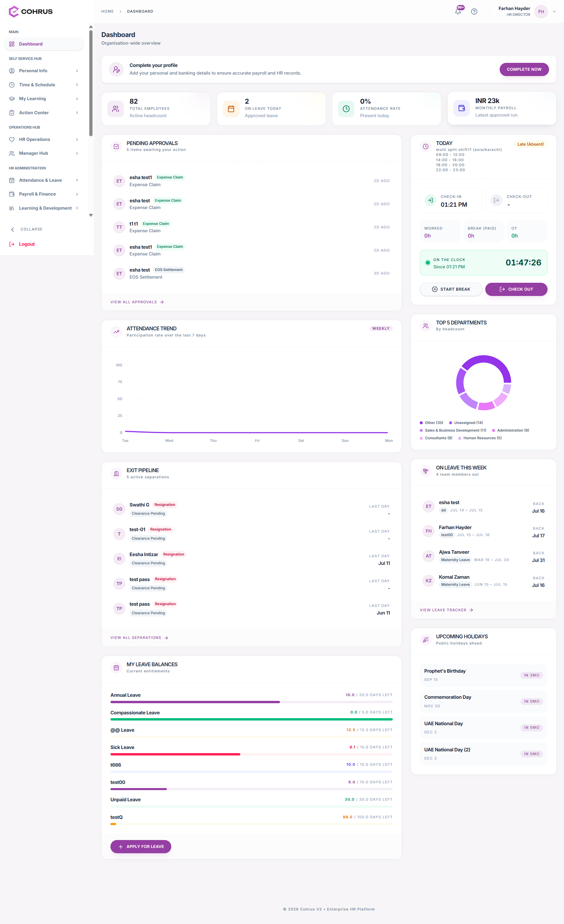Screen dimensions: 564x924
Task: Open the notifications bell icon
Action: [458, 12]
